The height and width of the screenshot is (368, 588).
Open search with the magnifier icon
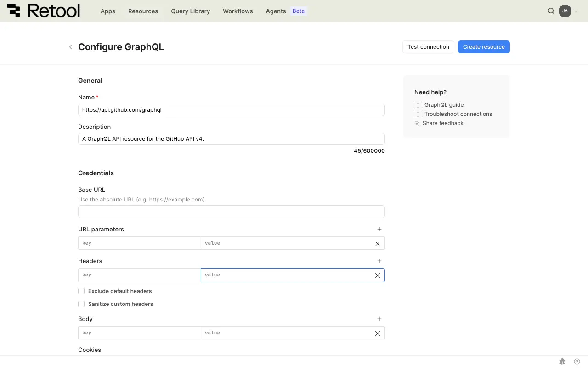coord(551,11)
